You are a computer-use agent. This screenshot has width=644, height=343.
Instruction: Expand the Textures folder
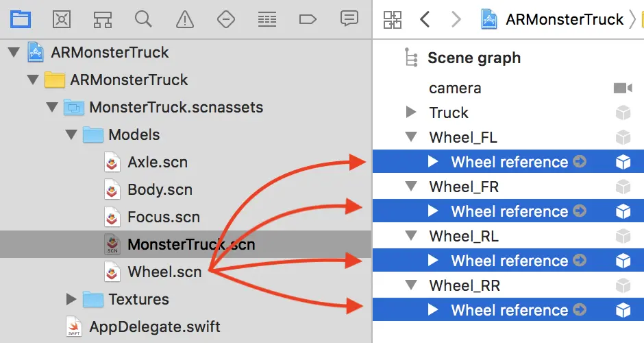tap(71, 299)
